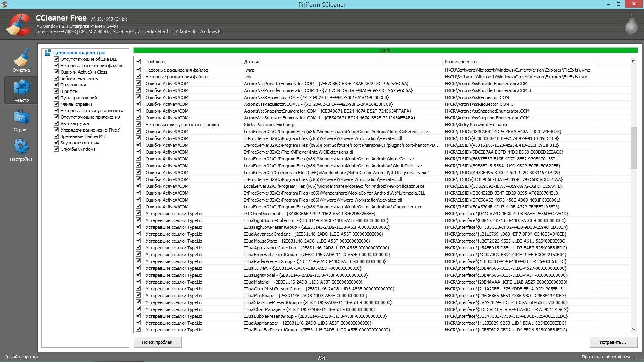
Task: Toggle Приложения checkbox
Action: 56,85
